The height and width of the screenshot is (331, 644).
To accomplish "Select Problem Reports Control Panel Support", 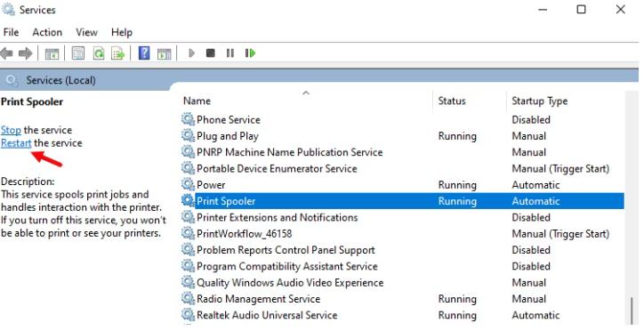I will (x=402, y=250).
